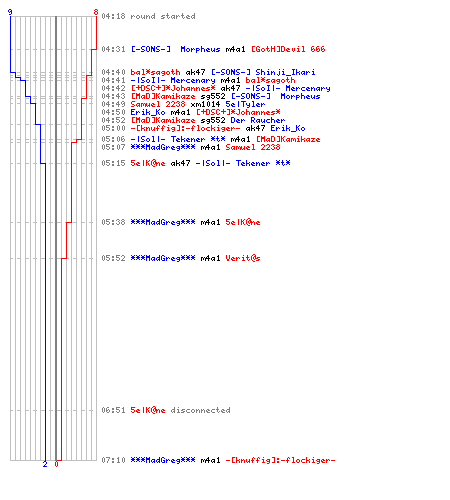The image size is (450, 500).
Task: Click victim Verit@s at 05:52
Action: (x=243, y=258)
